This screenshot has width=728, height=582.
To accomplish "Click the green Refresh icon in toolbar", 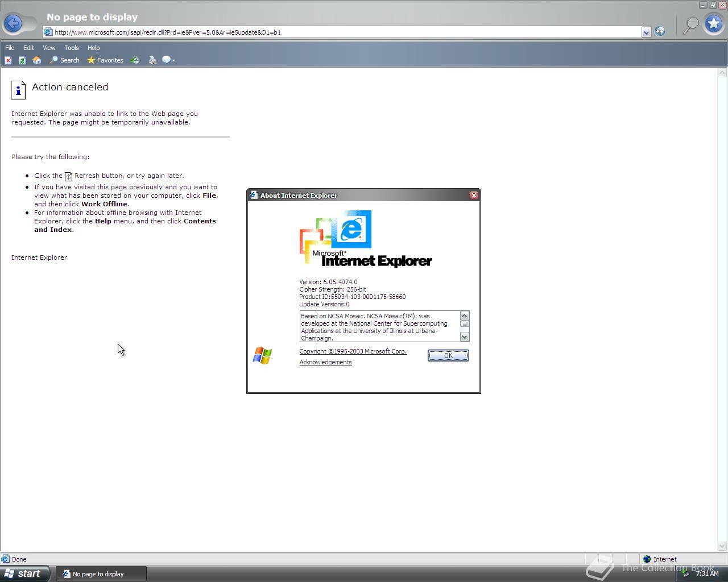I will [22, 60].
